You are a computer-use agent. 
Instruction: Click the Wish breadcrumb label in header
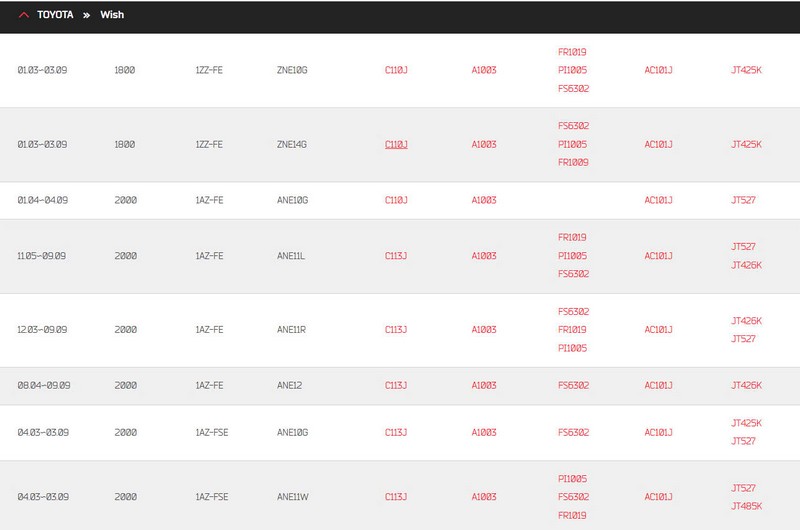tap(112, 16)
